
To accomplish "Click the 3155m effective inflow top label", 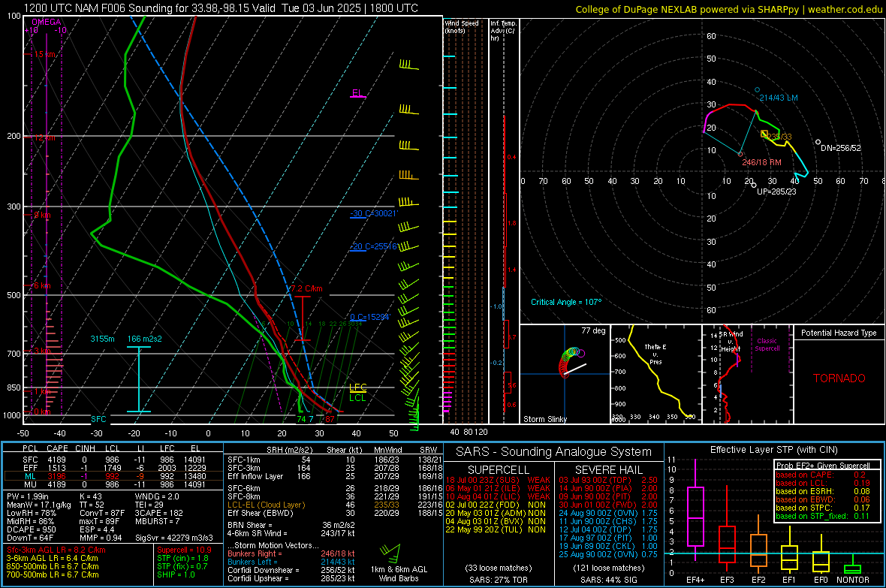I will [x=102, y=339].
